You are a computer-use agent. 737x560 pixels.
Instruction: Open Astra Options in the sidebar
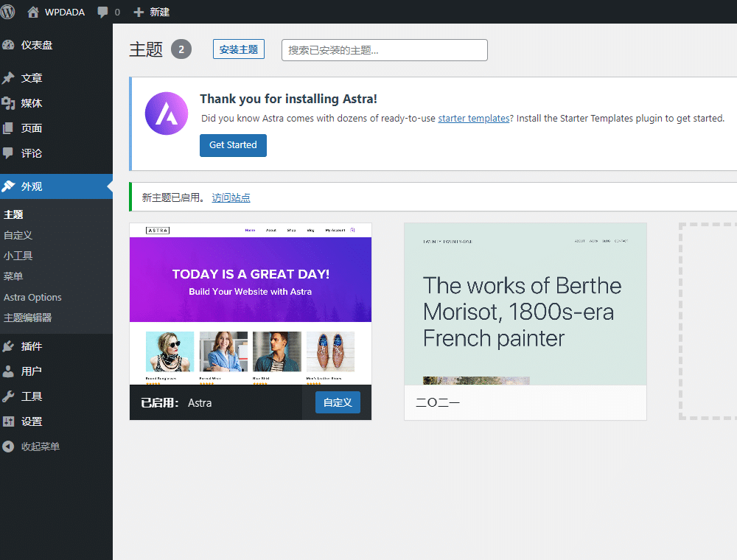click(x=32, y=297)
